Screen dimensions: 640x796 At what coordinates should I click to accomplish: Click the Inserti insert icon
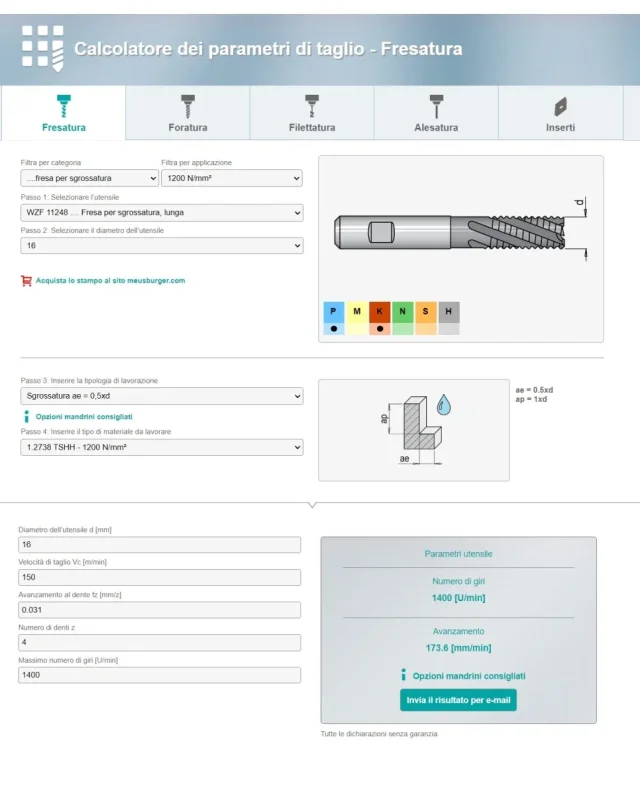coord(560,107)
